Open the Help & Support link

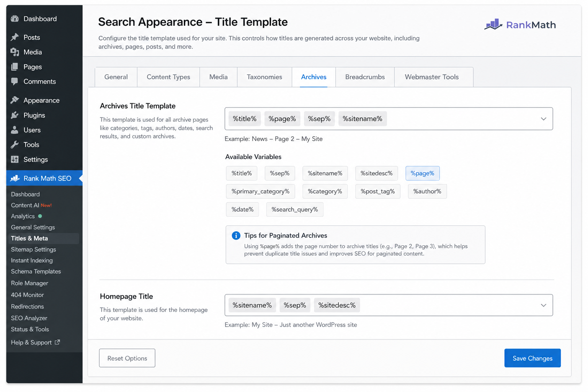(31, 343)
